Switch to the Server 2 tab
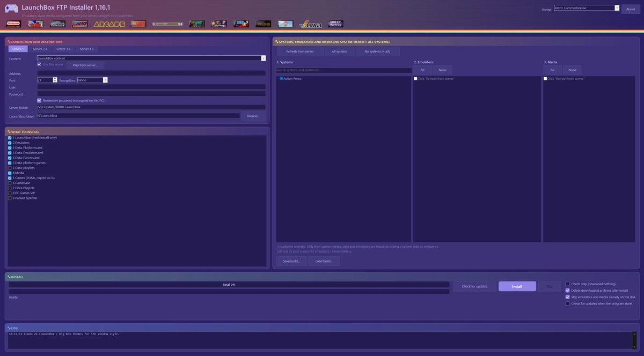 pyautogui.click(x=40, y=49)
